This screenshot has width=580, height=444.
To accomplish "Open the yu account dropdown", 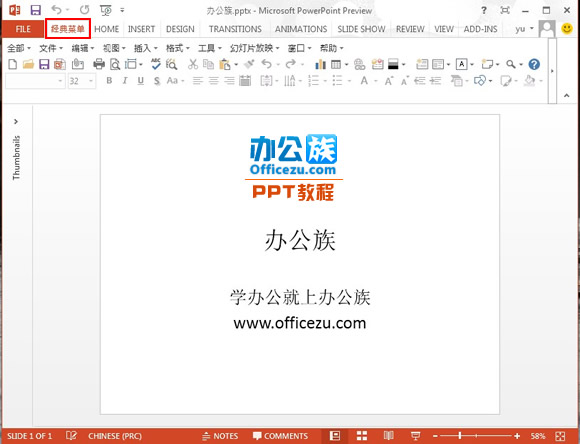I will point(525,29).
